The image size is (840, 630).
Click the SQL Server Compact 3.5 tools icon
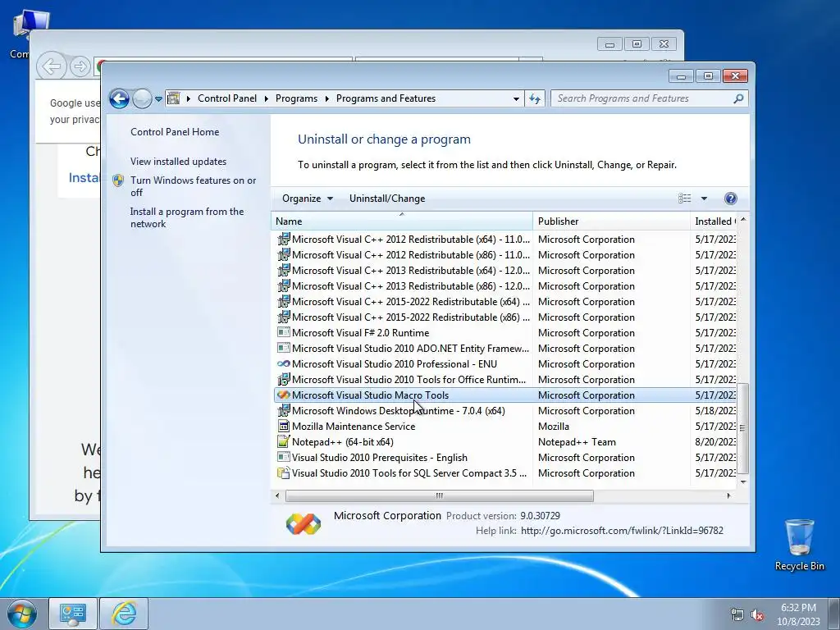(x=283, y=473)
